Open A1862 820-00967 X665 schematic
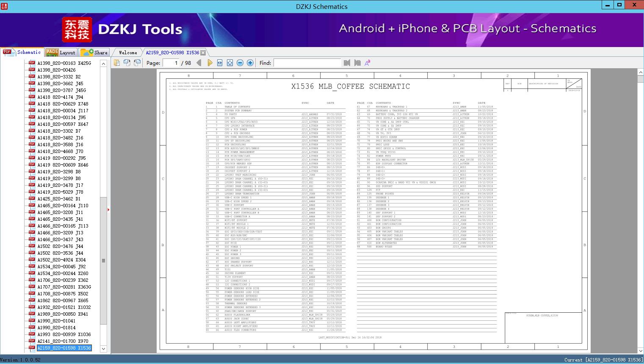The image size is (644, 364). 63,300
